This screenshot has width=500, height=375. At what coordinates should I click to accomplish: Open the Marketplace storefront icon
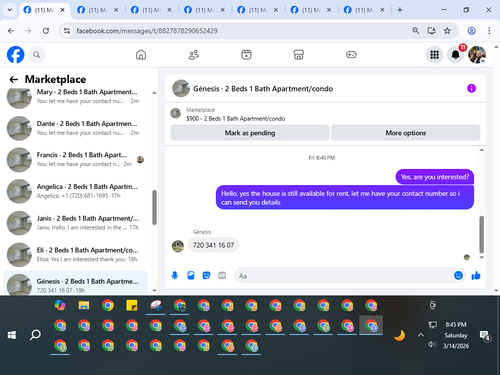299,55
